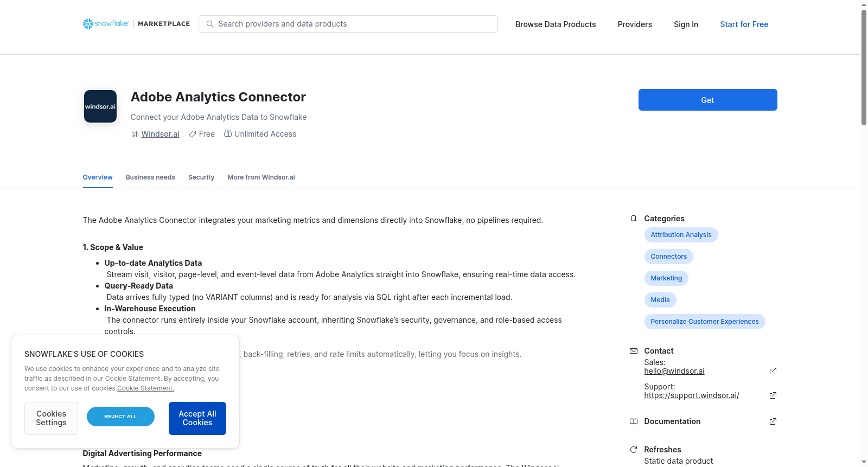
Task: Open Browse Data Products
Action: coord(556,24)
